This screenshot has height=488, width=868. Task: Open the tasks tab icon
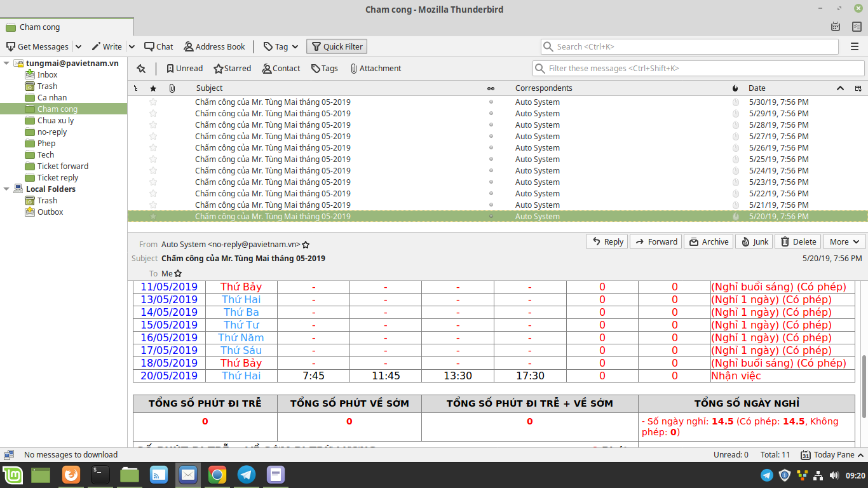click(x=856, y=27)
